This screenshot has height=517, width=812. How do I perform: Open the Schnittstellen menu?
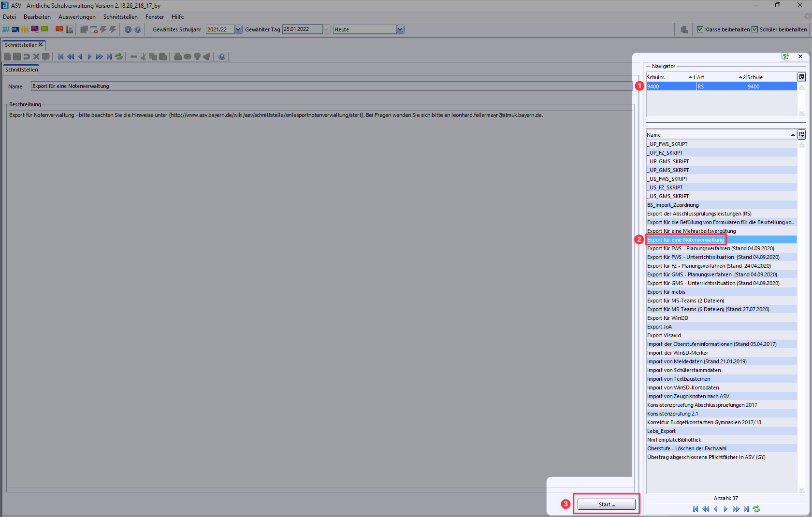(120, 17)
